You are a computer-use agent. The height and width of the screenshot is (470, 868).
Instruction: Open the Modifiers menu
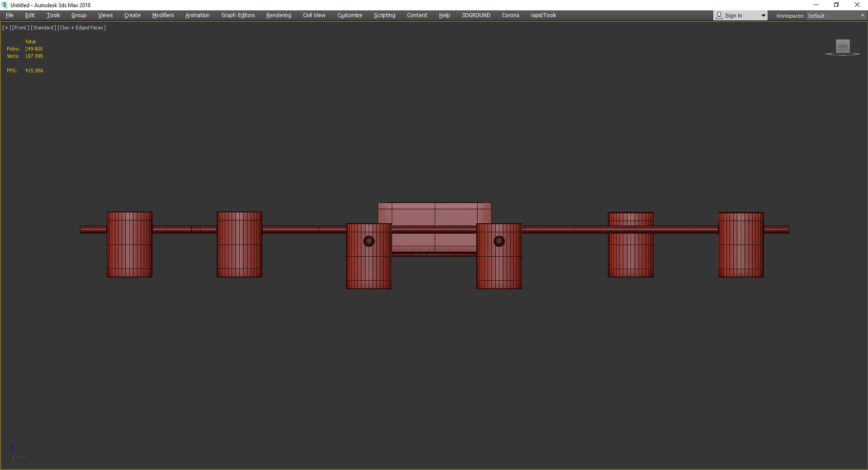[163, 15]
